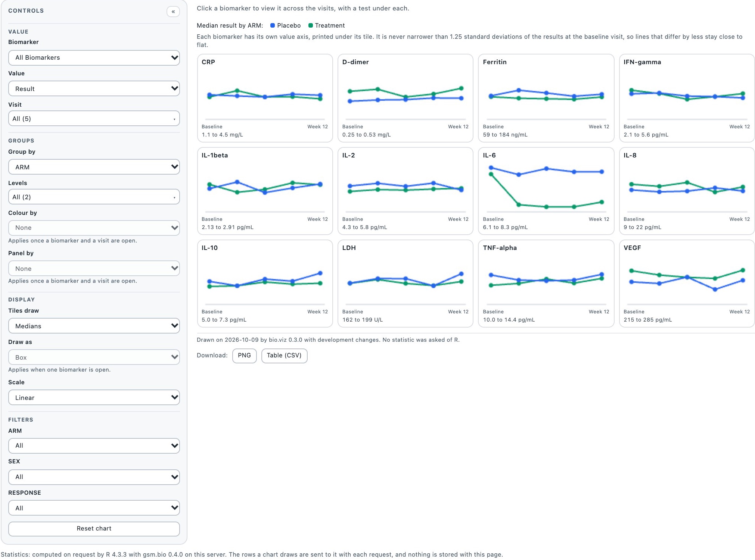The height and width of the screenshot is (560, 755).
Task: Open the IL-6 biomarker tile
Action: (546, 191)
